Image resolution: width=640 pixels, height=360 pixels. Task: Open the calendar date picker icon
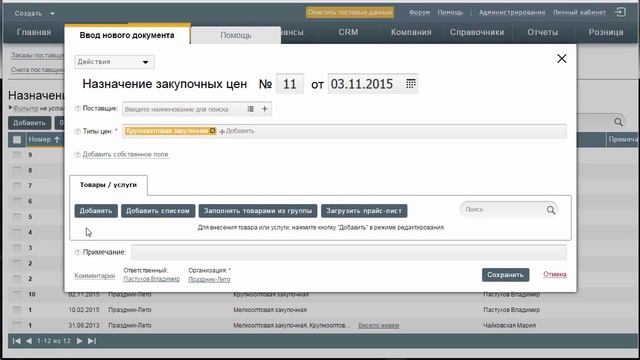click(x=411, y=84)
